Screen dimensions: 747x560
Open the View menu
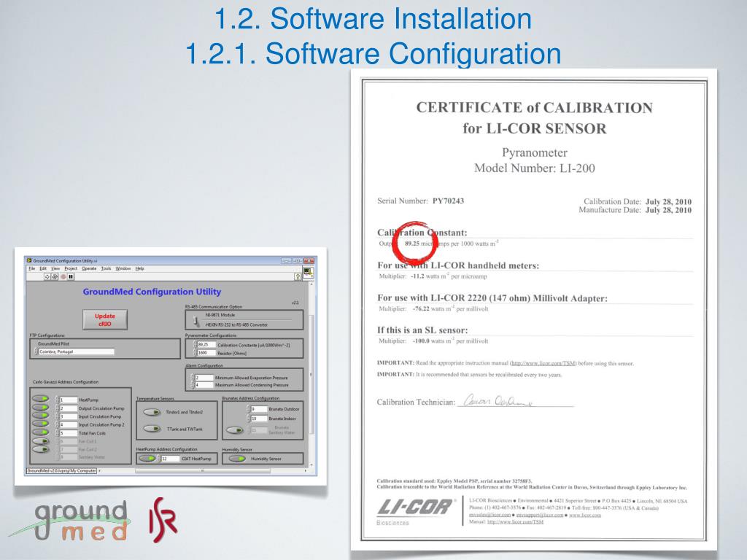(x=55, y=268)
